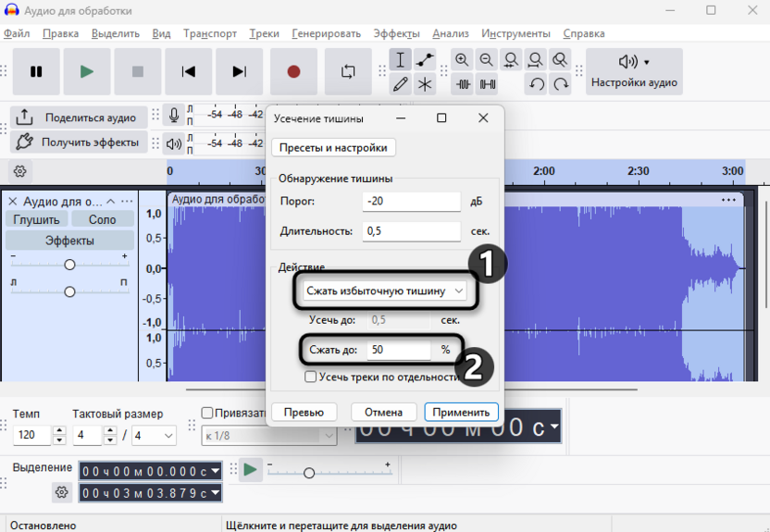The image size is (770, 532).
Task: Open the 'Генерировать' menu
Action: coord(326,33)
